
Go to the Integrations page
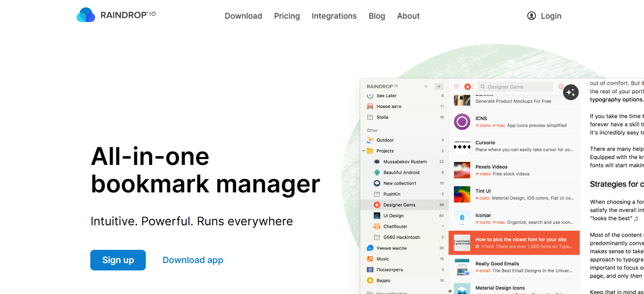[334, 16]
